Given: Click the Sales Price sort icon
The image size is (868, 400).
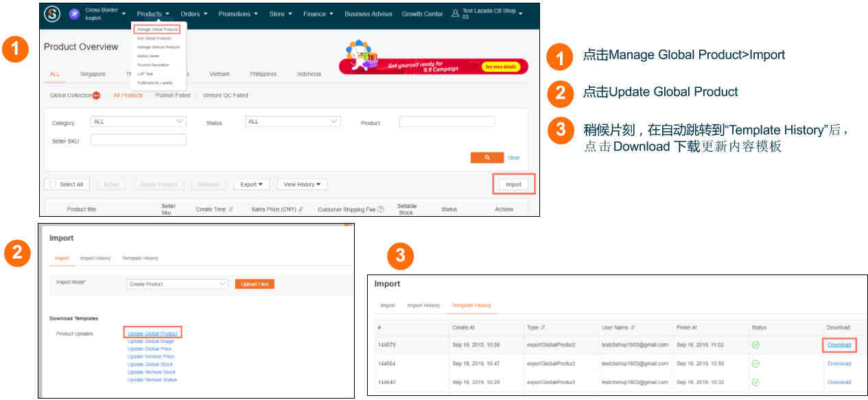Looking at the screenshot, I should [301, 209].
